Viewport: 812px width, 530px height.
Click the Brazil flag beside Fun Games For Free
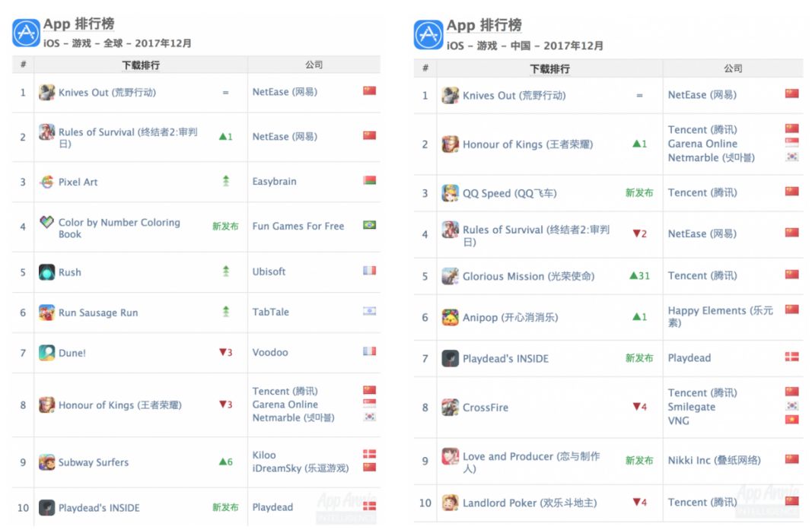tap(370, 225)
